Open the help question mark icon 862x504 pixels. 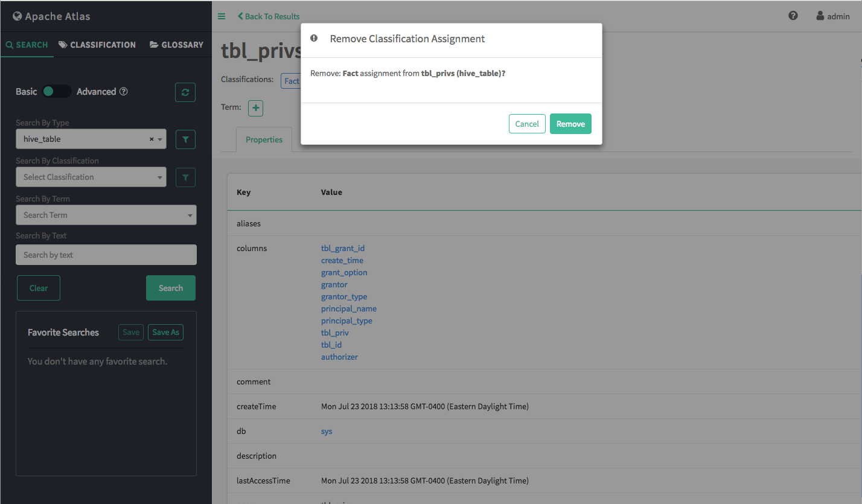pos(793,16)
